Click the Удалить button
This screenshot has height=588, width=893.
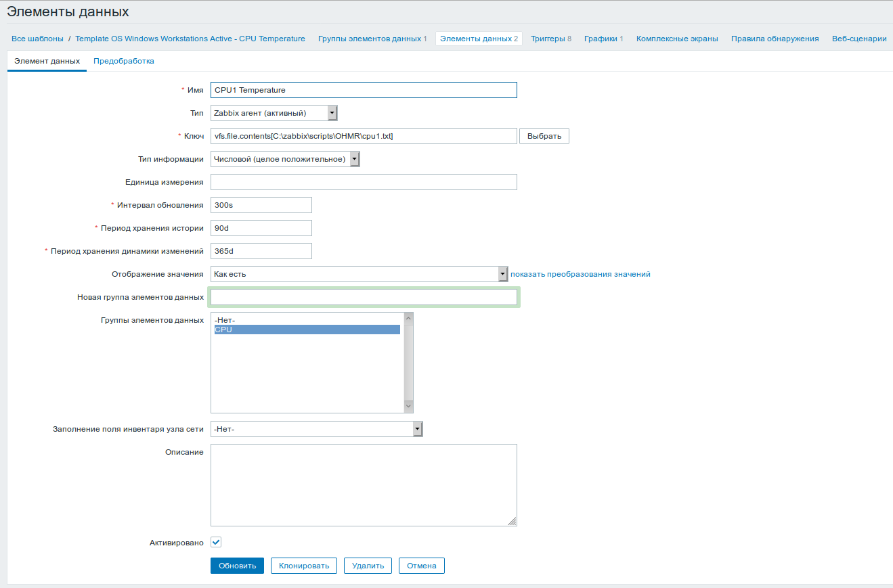[368, 566]
